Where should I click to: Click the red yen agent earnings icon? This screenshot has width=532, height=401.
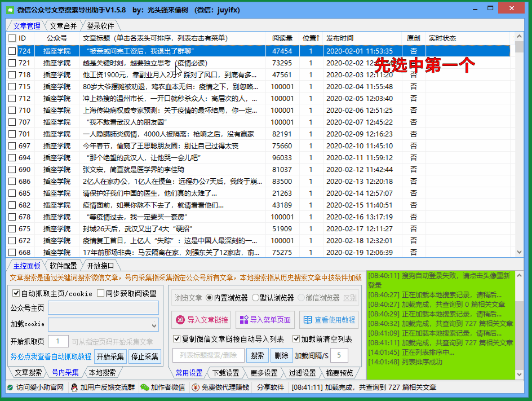[196, 387]
